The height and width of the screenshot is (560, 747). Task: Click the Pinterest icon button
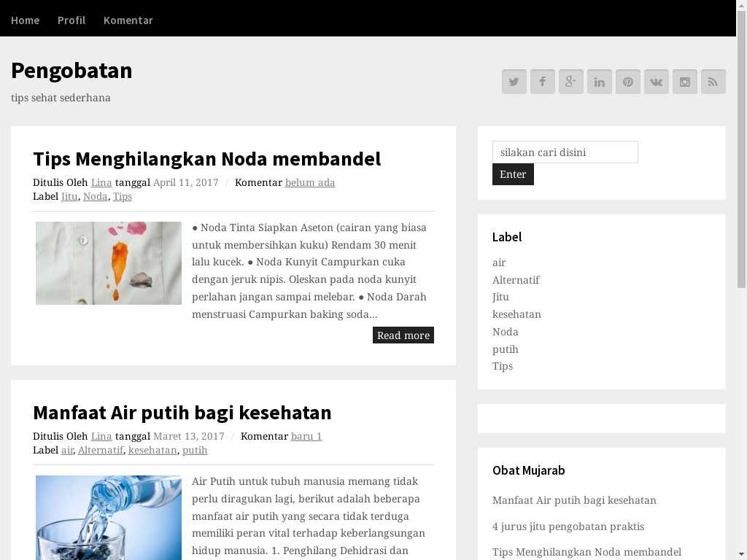point(627,82)
